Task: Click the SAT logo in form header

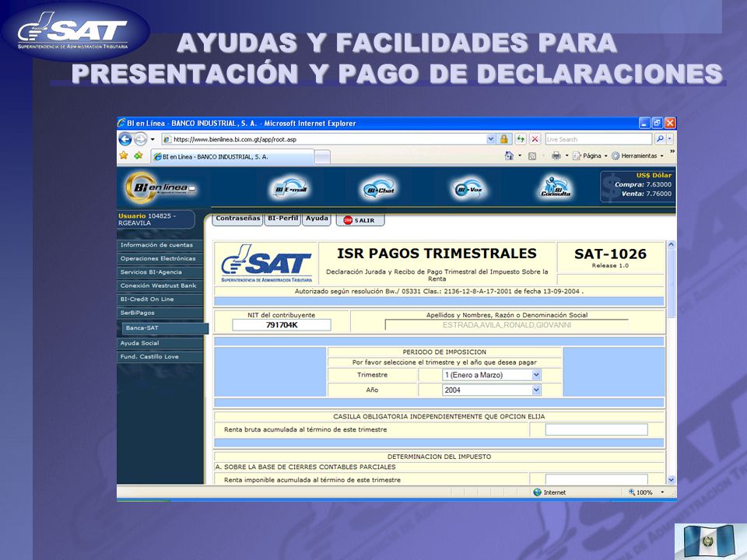Action: (x=266, y=264)
